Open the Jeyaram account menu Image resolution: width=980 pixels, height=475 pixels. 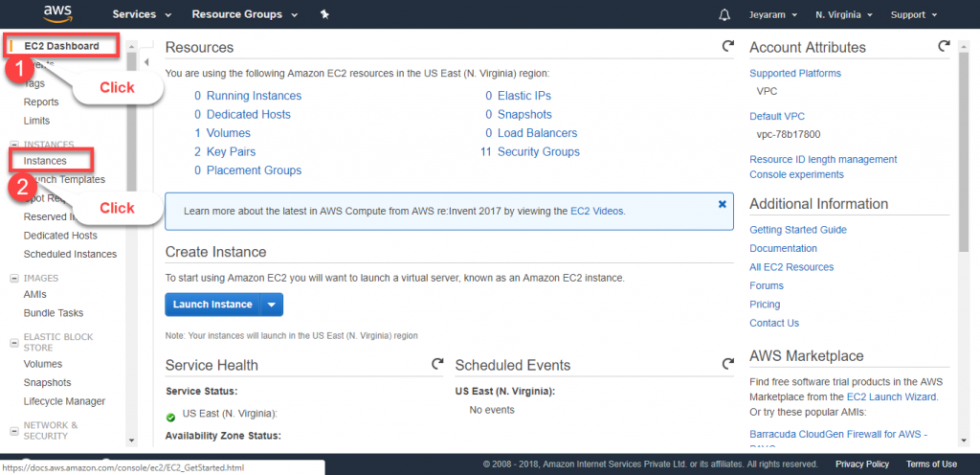pyautogui.click(x=773, y=14)
